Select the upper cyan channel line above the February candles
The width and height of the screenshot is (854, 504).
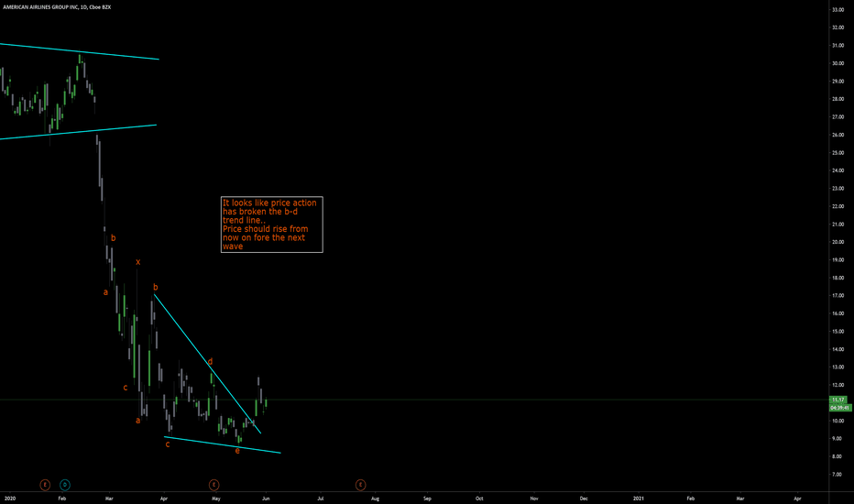(x=80, y=51)
